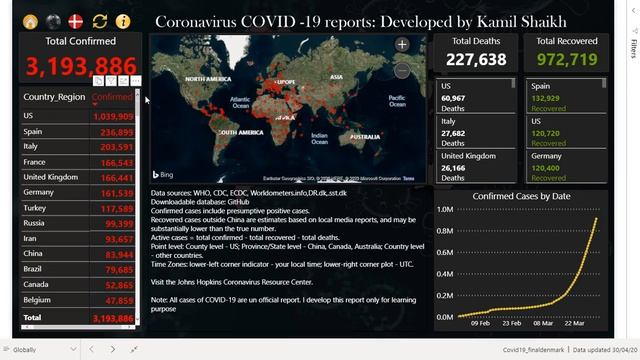Zoom in on the Bing map

[402, 44]
